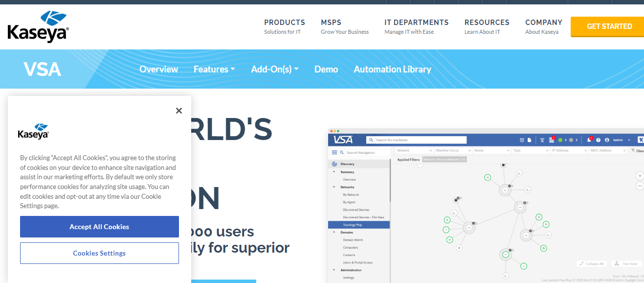Go to the Overview link in the VSA bar
Viewport: 644px width, 283px height.
(158, 69)
